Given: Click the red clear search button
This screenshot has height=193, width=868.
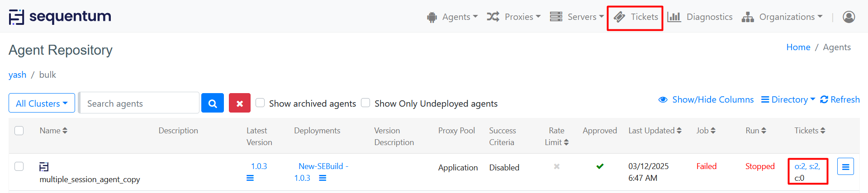Looking at the screenshot, I should point(240,103).
